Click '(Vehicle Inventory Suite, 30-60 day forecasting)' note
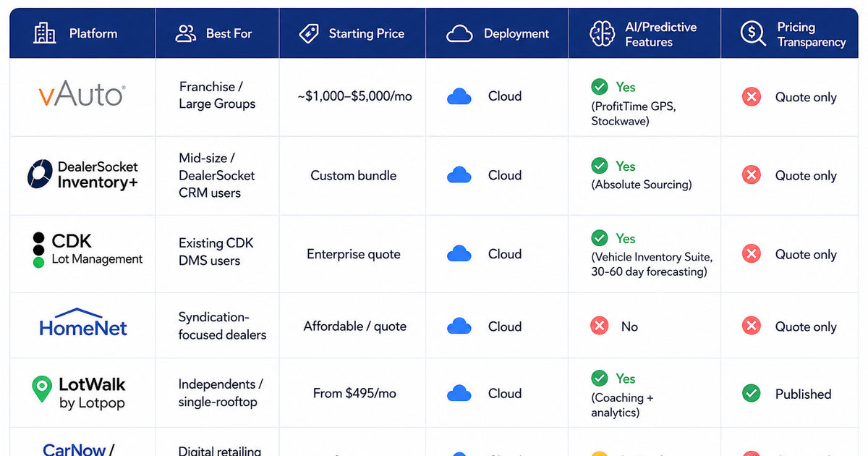This screenshot has width=868, height=456. (652, 264)
